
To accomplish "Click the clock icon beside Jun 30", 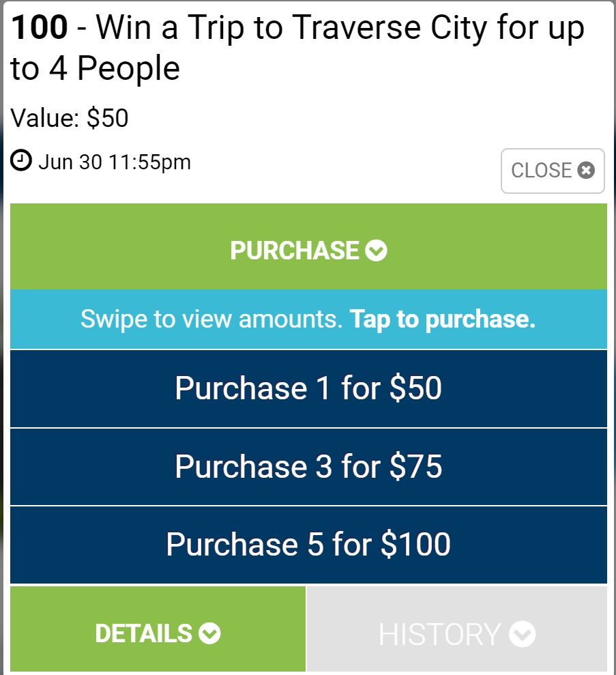I will click(x=22, y=162).
